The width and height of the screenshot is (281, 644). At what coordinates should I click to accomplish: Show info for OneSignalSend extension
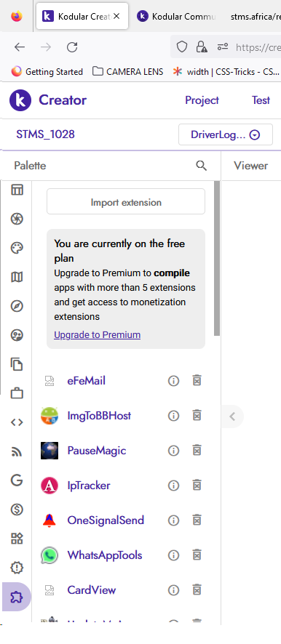point(173,520)
